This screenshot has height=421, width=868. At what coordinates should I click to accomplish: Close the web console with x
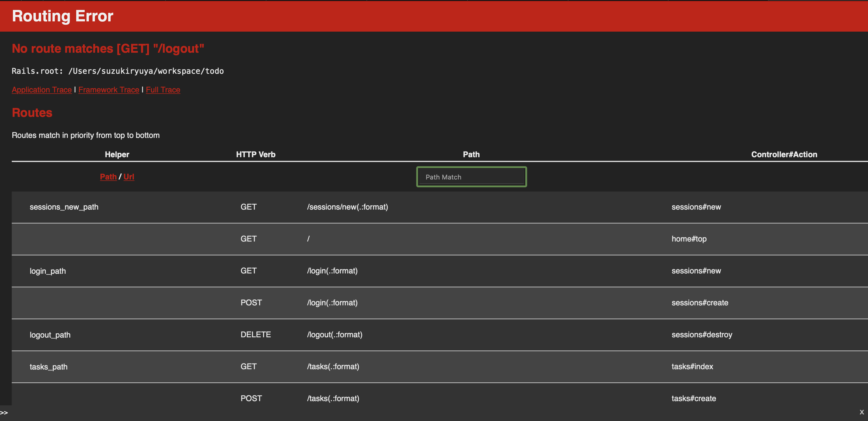click(x=862, y=412)
